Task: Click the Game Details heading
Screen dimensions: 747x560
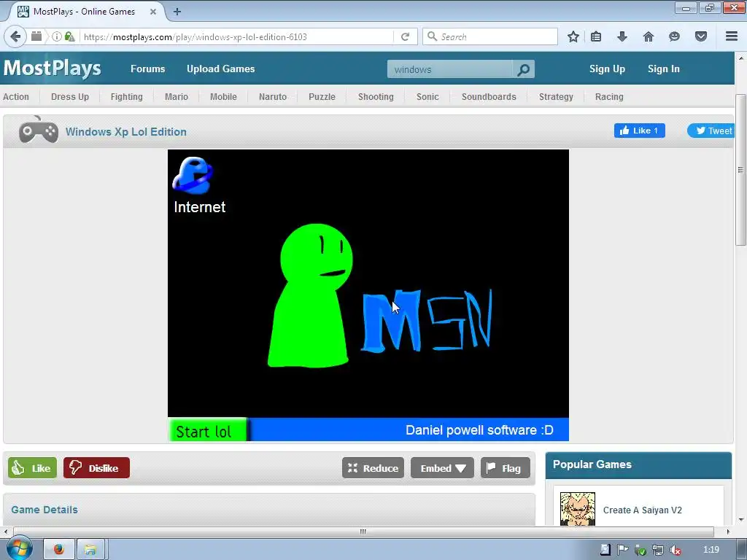Action: click(x=44, y=510)
